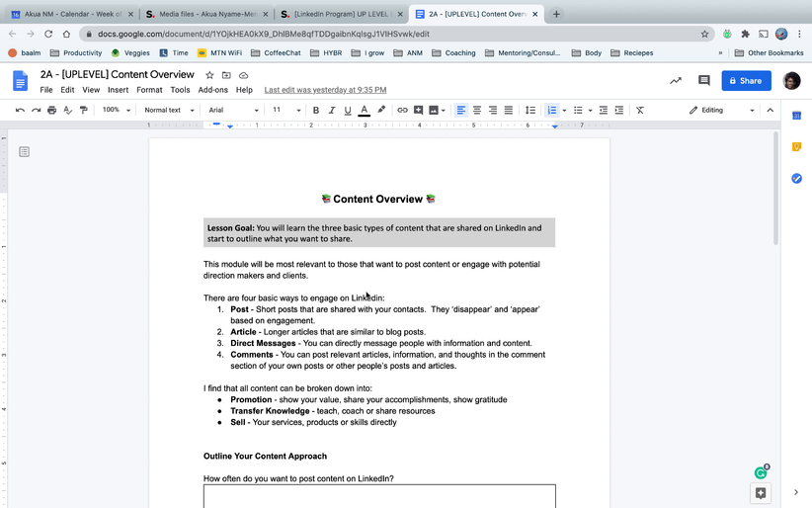The width and height of the screenshot is (812, 508).
Task: Toggle bulleted list formatting
Action: coord(578,110)
